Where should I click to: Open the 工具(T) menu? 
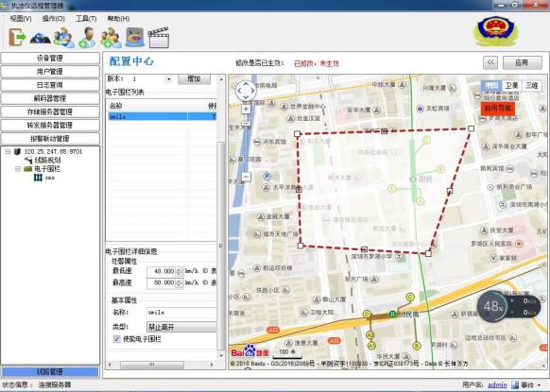coord(86,19)
